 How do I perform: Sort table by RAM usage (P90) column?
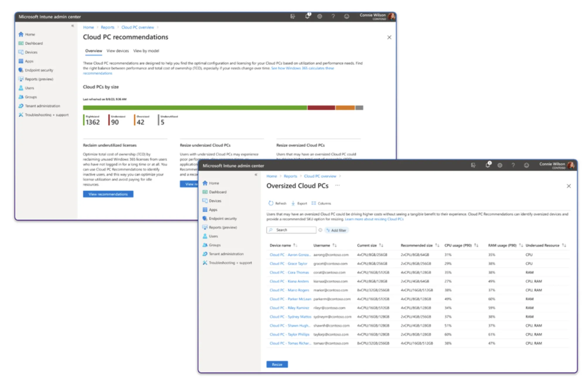(x=505, y=245)
